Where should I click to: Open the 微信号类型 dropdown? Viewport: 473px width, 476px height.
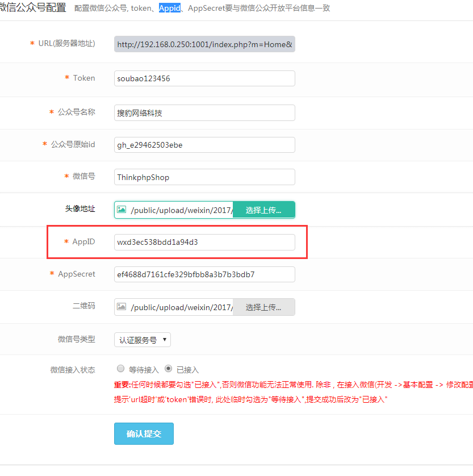[x=142, y=340]
